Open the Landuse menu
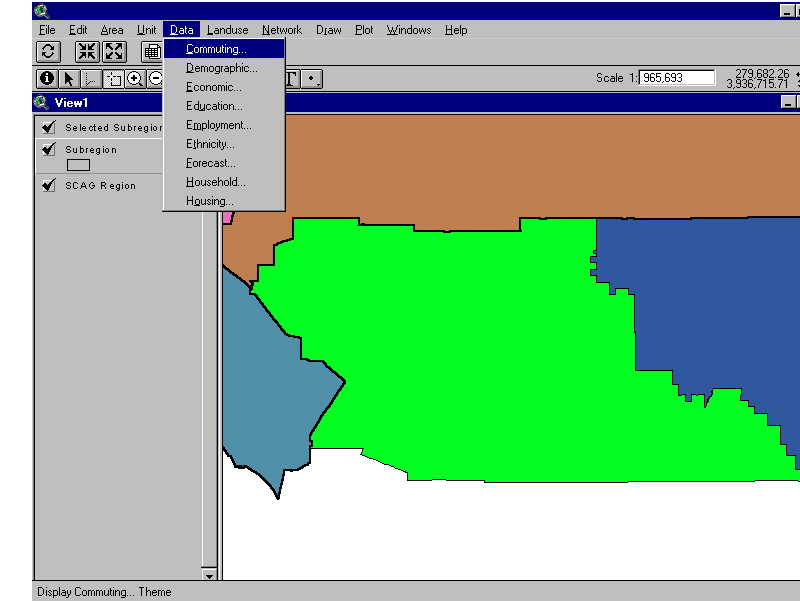The width and height of the screenshot is (800, 601). (x=227, y=30)
